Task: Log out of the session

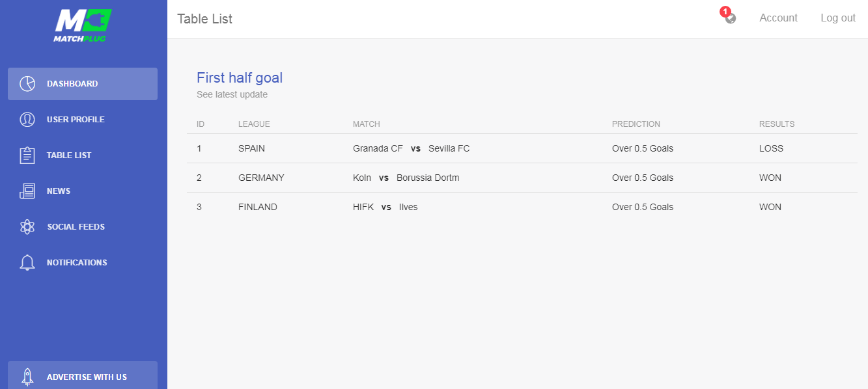Action: pos(838,18)
